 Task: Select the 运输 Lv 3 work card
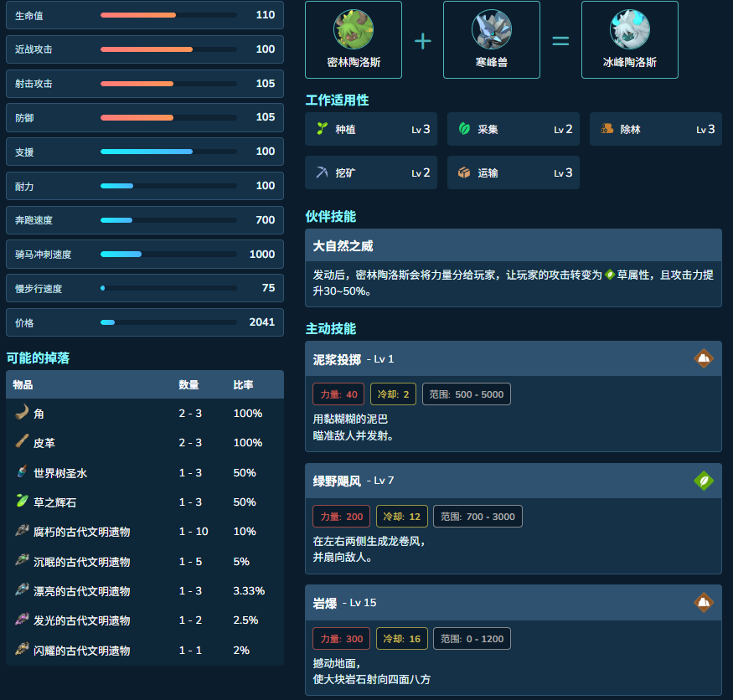coord(514,172)
